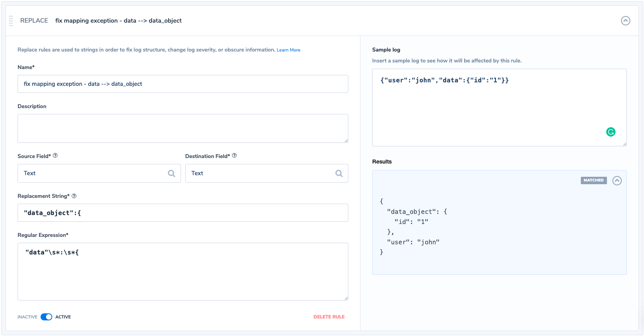644x336 pixels.
Task: Click "data_object" line in the results
Action: [x=417, y=212]
